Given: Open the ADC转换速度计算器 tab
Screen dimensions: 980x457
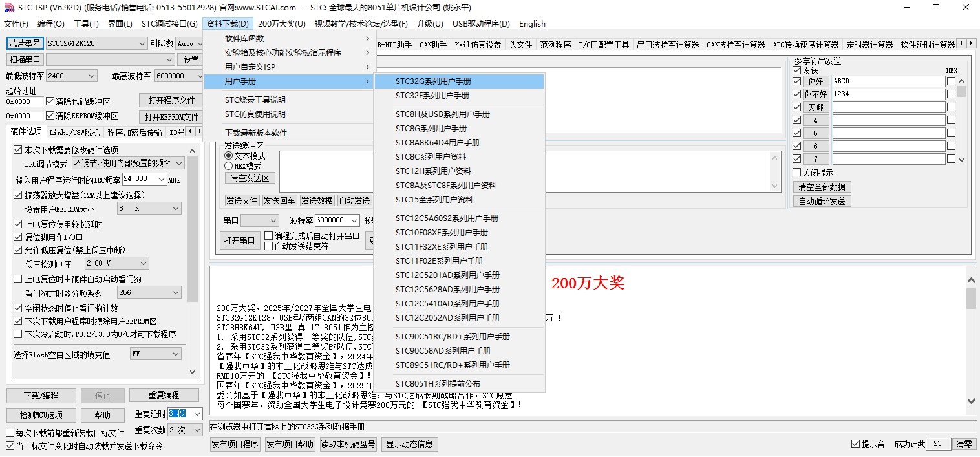Looking at the screenshot, I should coord(805,45).
